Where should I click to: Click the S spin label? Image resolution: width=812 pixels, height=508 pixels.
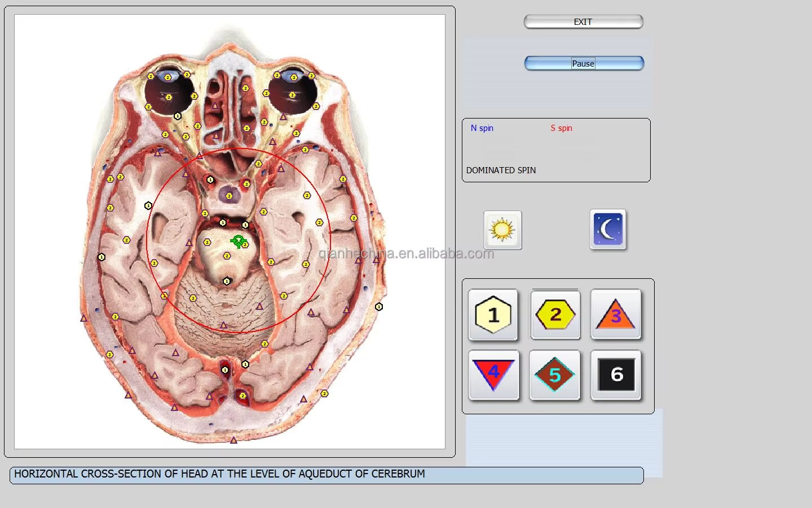(x=562, y=128)
